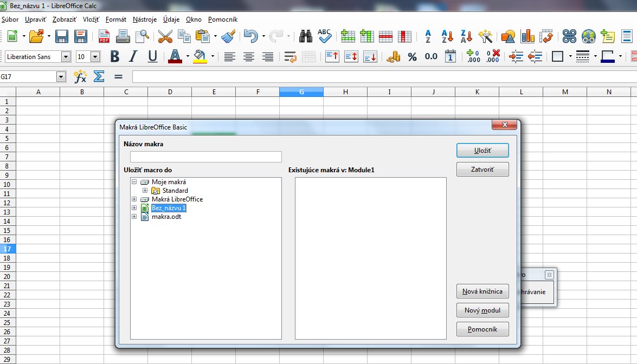The width and height of the screenshot is (637, 364).
Task: Insert a column with the toolbar icon
Action: (x=367, y=36)
